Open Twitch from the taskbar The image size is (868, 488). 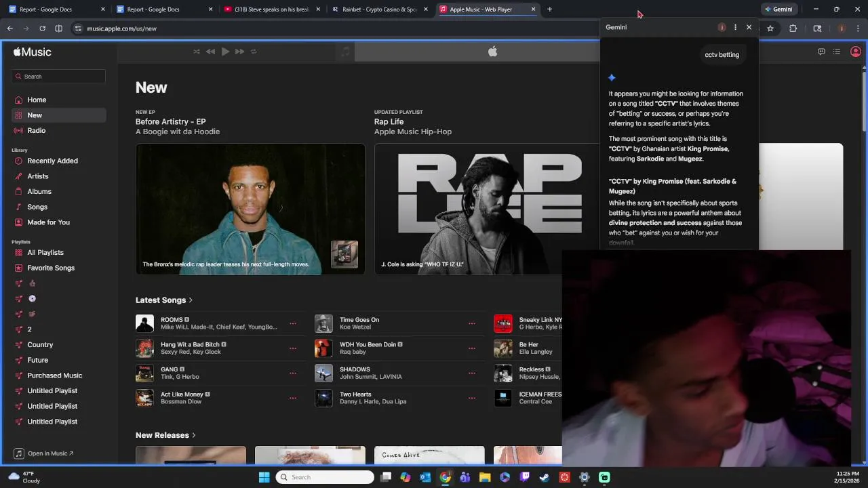coord(525,477)
